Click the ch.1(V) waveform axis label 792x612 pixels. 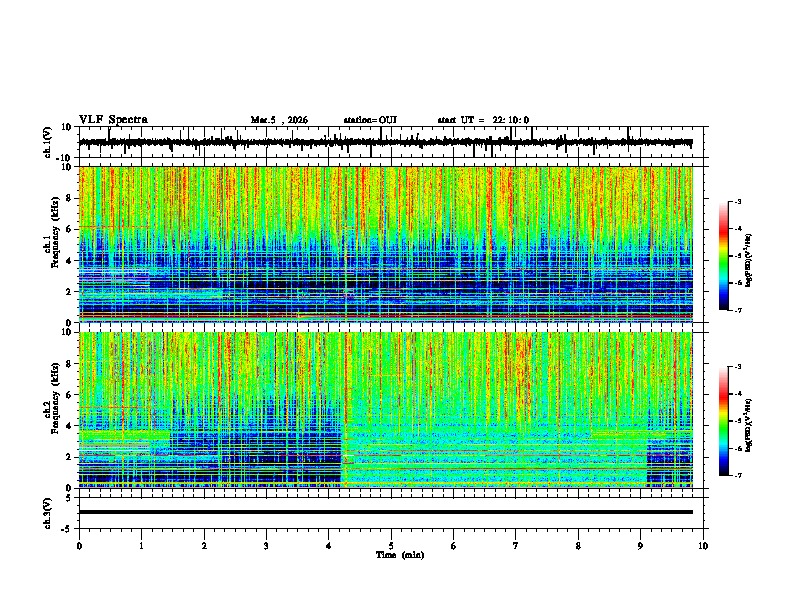point(48,142)
